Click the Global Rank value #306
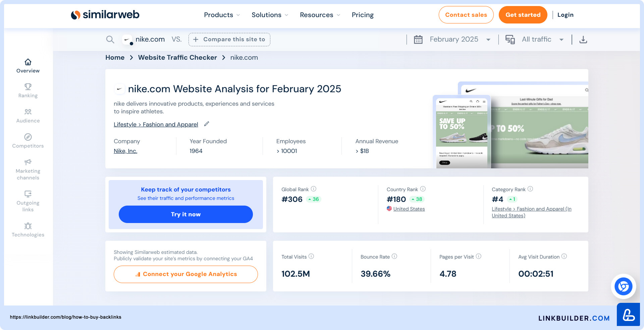The image size is (644, 330). [x=292, y=199]
